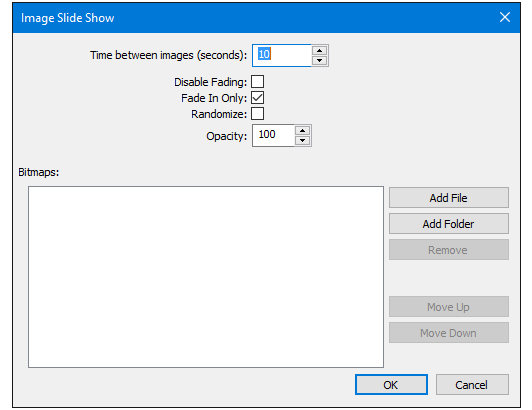
Task: Click the greyed-out Remove button
Action: [449, 250]
